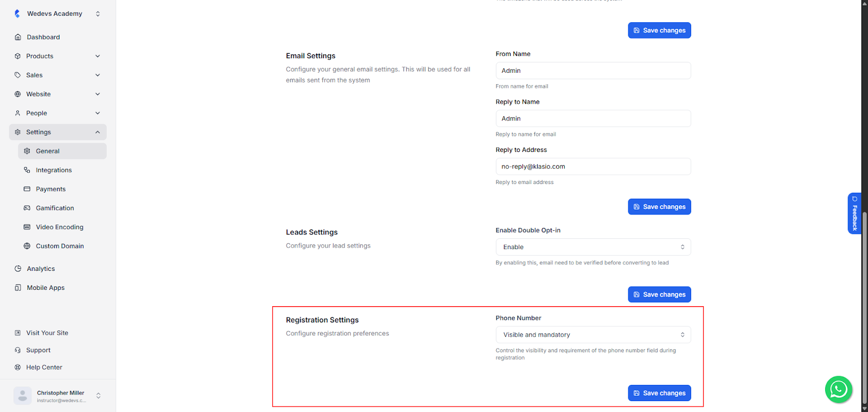Click the WhatsApp chat icon

tap(838, 389)
